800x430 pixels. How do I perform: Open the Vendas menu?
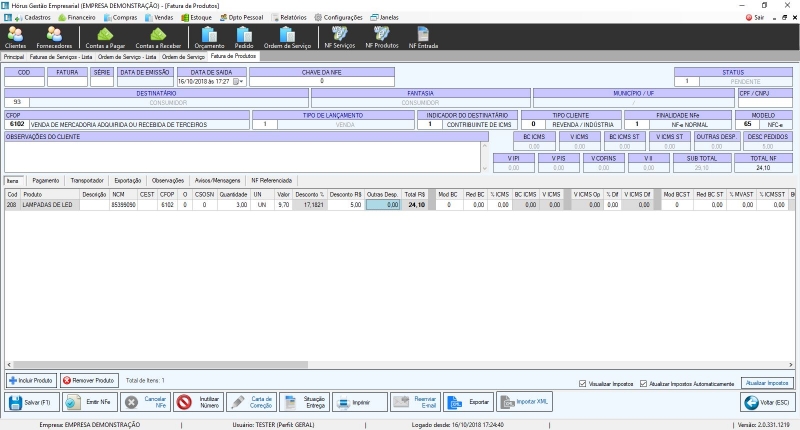tap(159, 17)
